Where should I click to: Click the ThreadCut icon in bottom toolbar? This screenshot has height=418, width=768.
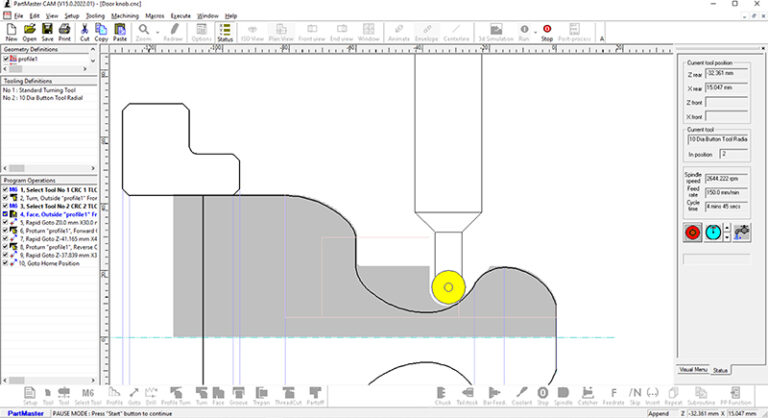[x=288, y=396]
